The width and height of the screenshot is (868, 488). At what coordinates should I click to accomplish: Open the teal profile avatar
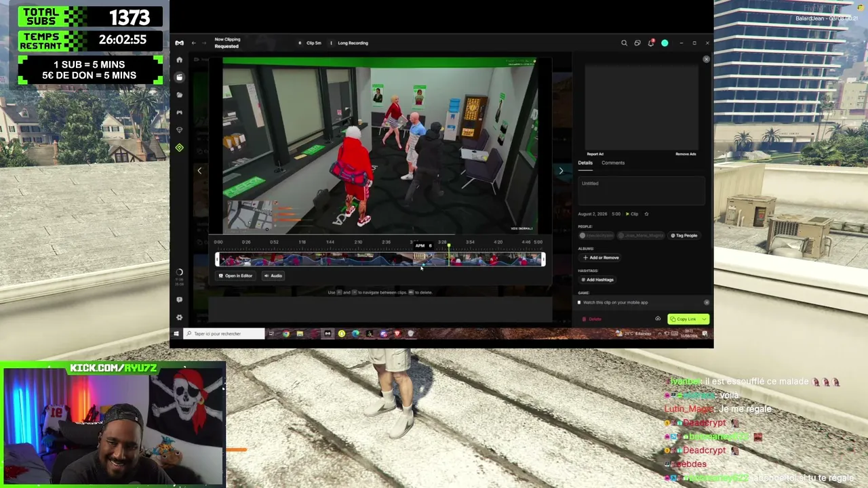tap(665, 43)
